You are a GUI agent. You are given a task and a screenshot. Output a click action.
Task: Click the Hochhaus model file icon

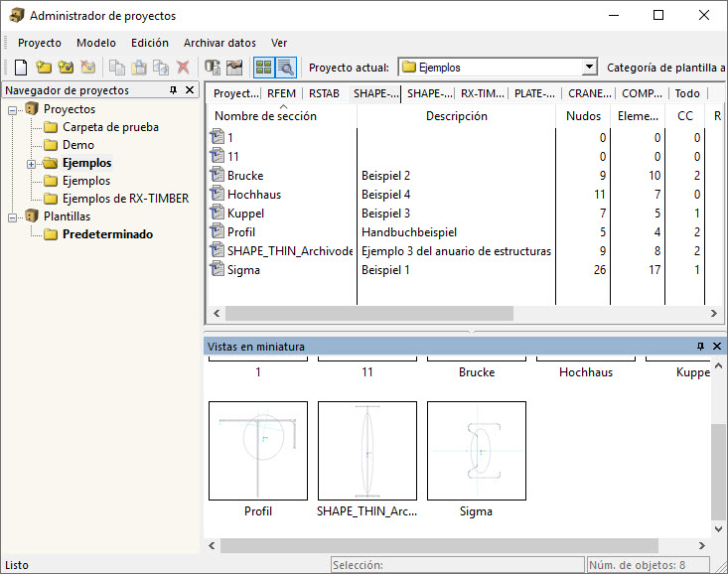coord(217,194)
